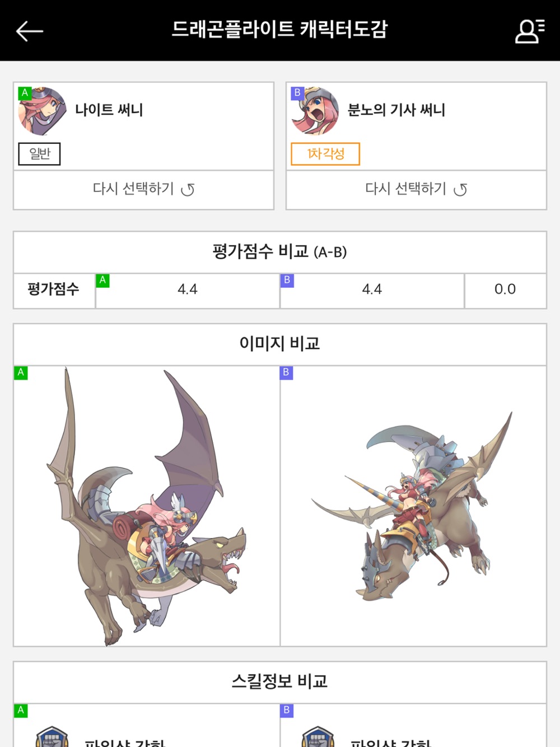Tap the score difference value 0.0
This screenshot has width=560, height=747.
(x=505, y=290)
